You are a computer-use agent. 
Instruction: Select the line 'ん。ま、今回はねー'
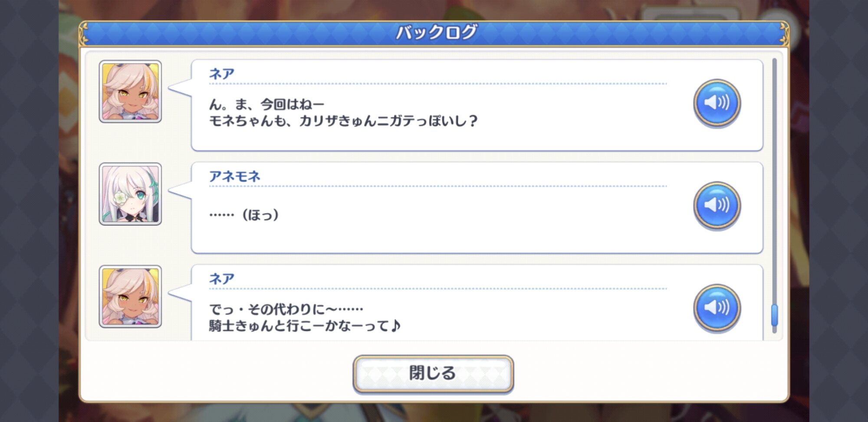tap(266, 105)
